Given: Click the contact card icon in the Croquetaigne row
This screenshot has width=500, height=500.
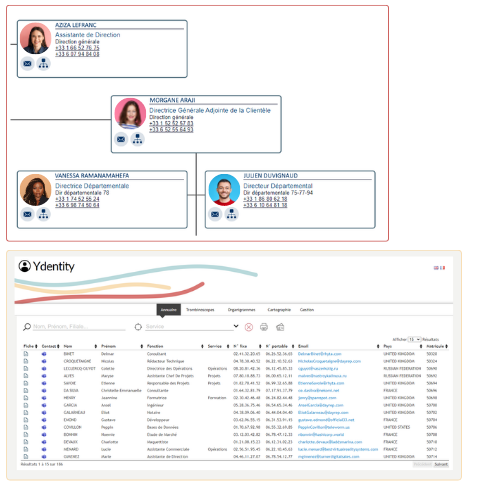Looking at the screenshot, I should (x=44, y=361).
